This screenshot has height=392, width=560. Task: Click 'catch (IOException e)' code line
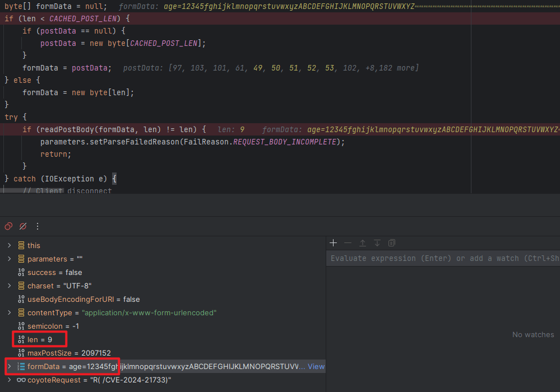click(61, 179)
